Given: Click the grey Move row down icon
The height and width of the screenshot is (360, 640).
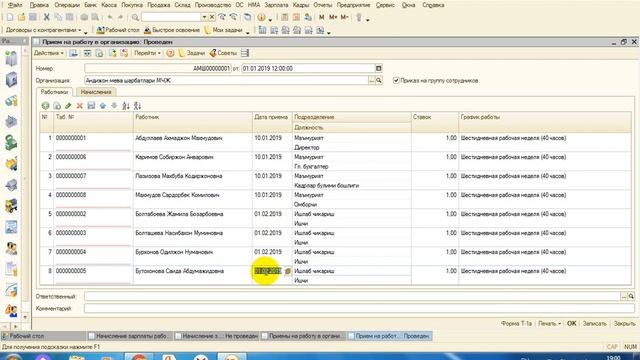Looking at the screenshot, I should (114, 106).
